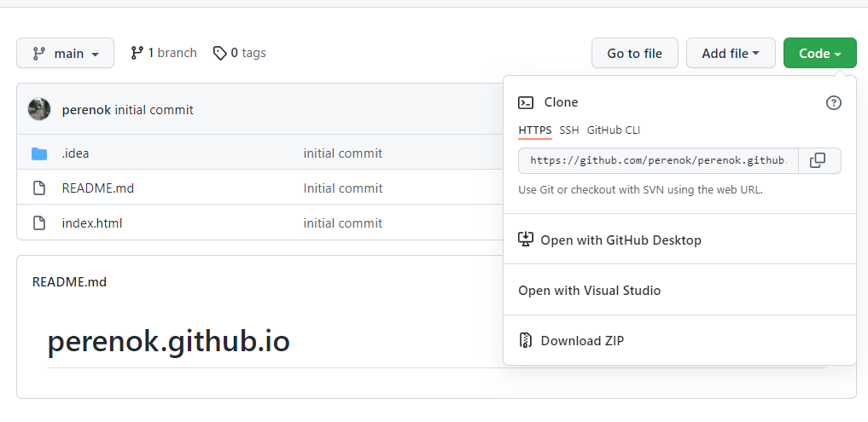
Task: Click 'Use Git or checkout with SVN' text
Action: pos(640,190)
